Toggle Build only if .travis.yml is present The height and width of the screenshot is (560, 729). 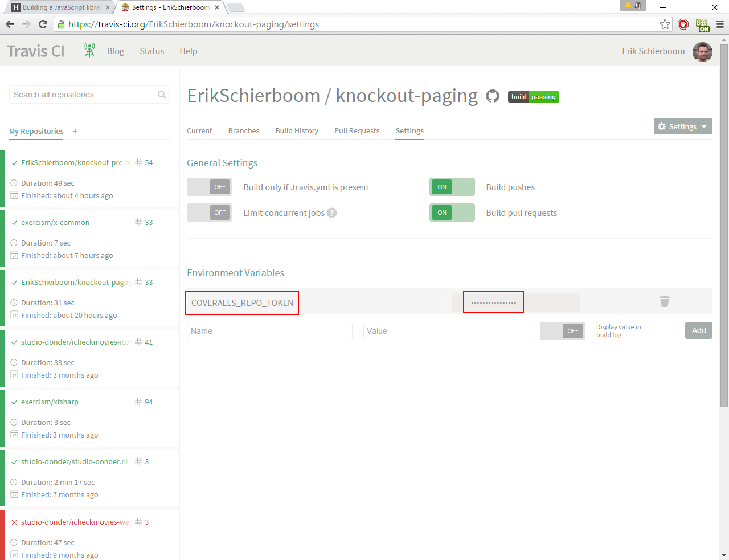click(210, 187)
